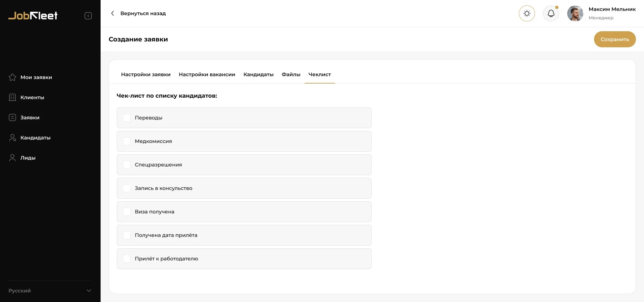Click the star icon for Мои заявки
Screen dimensions: 644x302
pos(12,77)
